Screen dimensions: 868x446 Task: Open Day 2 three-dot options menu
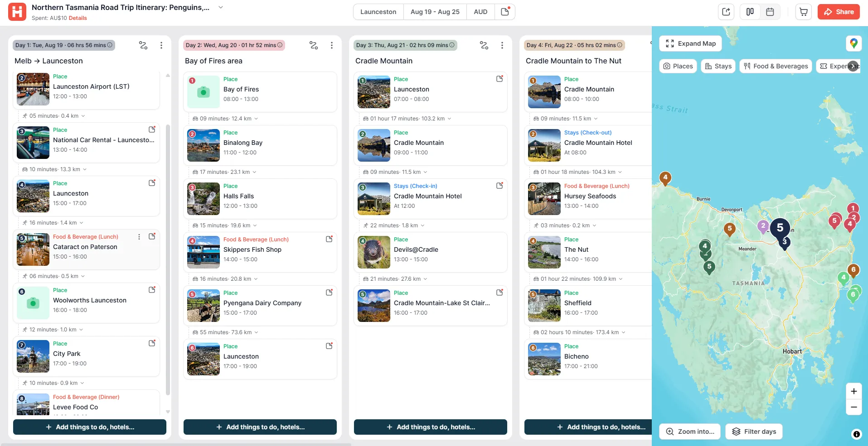(332, 45)
